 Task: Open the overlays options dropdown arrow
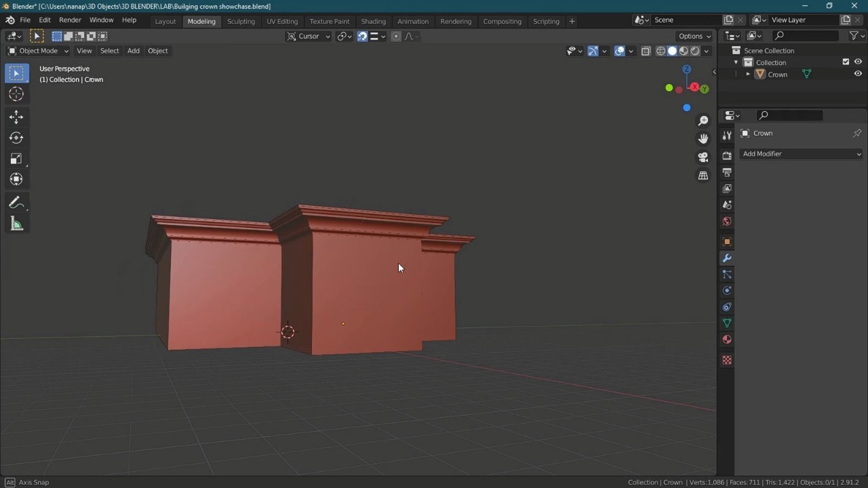point(631,51)
